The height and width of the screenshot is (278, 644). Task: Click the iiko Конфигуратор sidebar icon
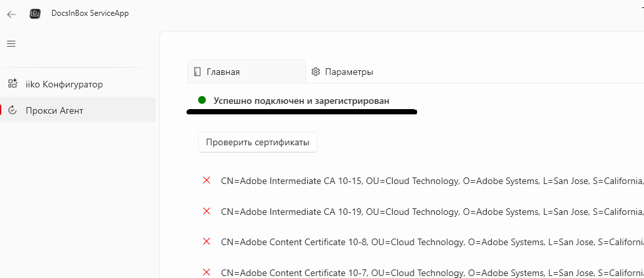pyautogui.click(x=12, y=84)
